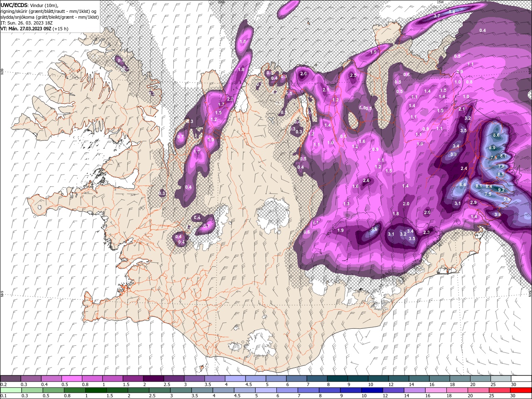The image size is (532, 399).
Task: Click the light pink rain-legend swatch labelled 16
Action: [x=435, y=390]
